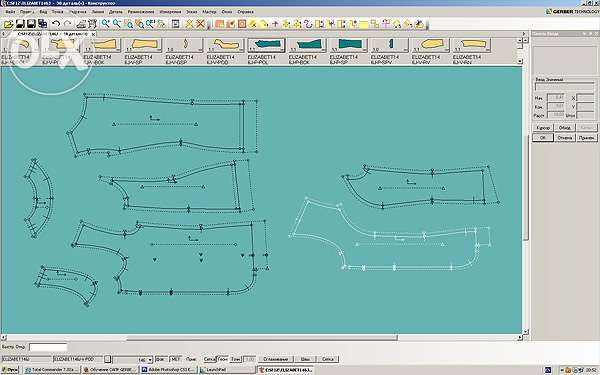This screenshot has width=600, height=375.
Task: Click the Save All icon with stacked disks
Action: 42,24
